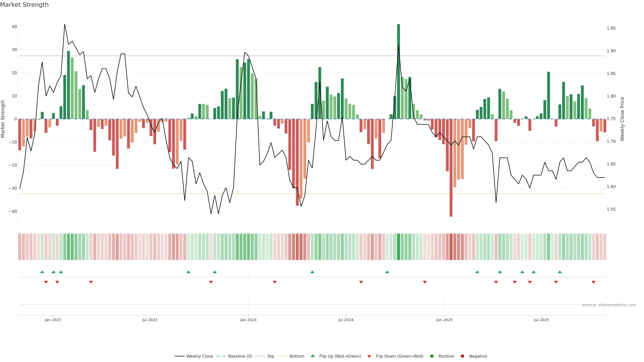
Task: Click the last red flip-down triangle marker
Action: click(x=594, y=282)
